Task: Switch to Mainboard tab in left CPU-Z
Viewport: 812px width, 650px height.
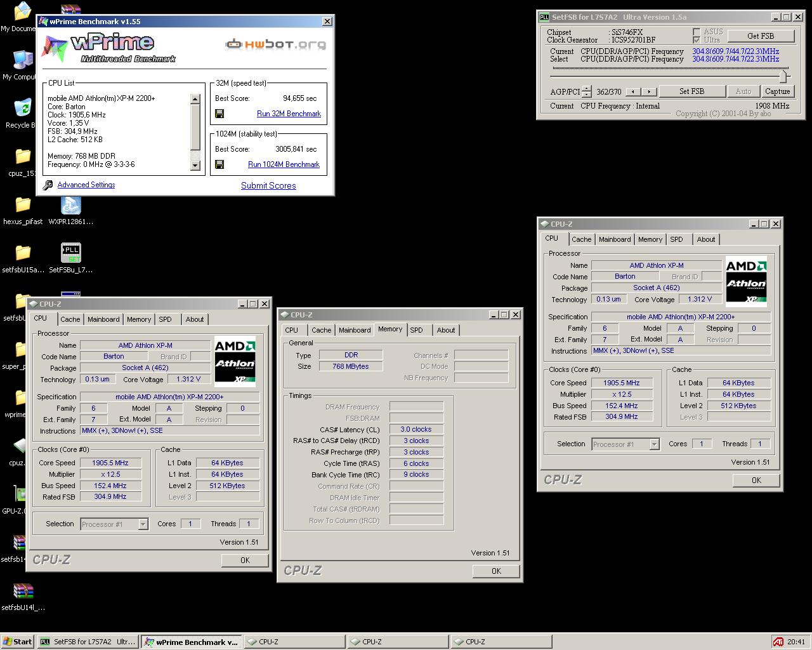Action: [103, 319]
